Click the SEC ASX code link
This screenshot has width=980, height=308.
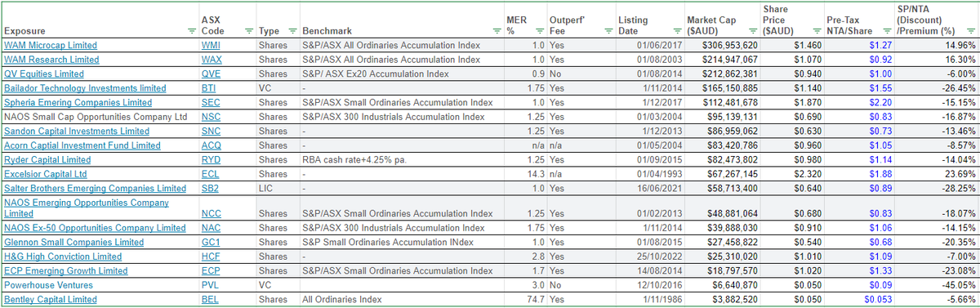pos(210,103)
